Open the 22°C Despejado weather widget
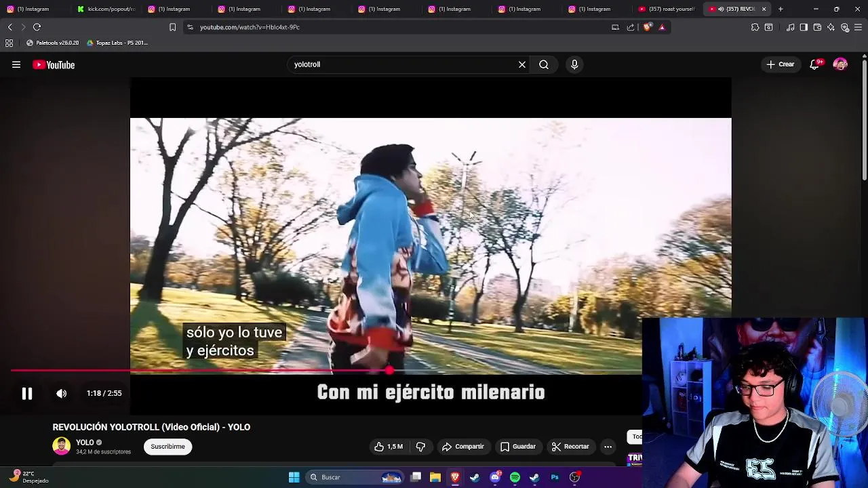 [x=30, y=476]
